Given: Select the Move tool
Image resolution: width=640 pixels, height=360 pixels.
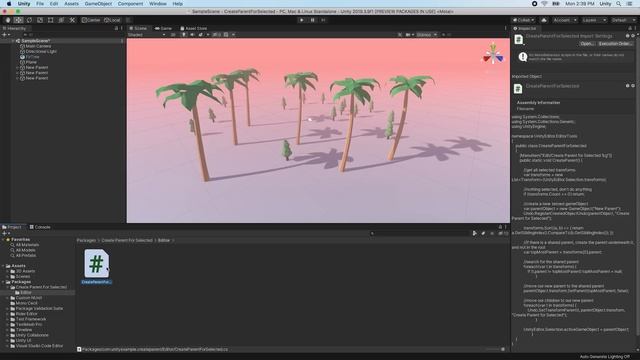Looking at the screenshot, I should 18,20.
